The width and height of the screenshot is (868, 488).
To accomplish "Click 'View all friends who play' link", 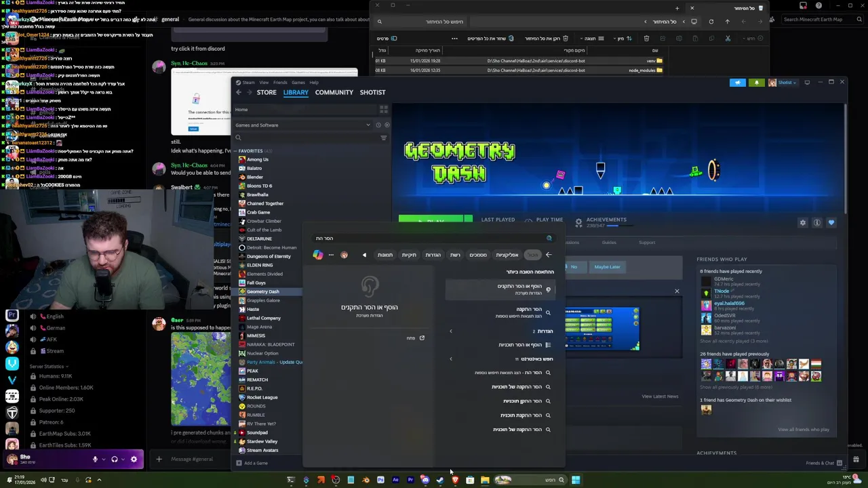I will (804, 429).
